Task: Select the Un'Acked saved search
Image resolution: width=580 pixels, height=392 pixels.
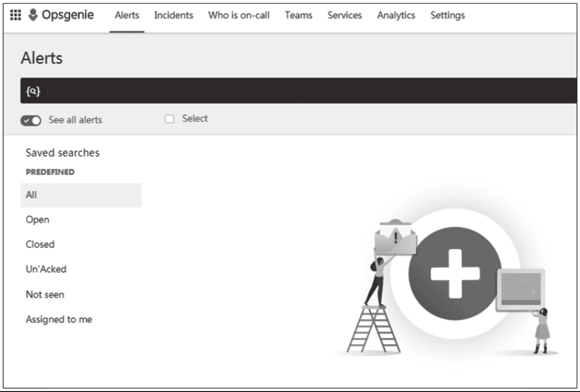Action: click(46, 269)
